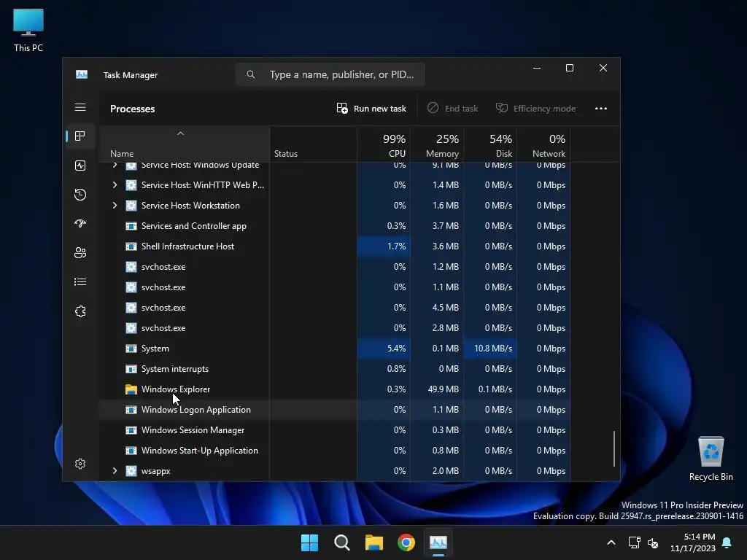Click the wsappx gear icon

(131, 472)
